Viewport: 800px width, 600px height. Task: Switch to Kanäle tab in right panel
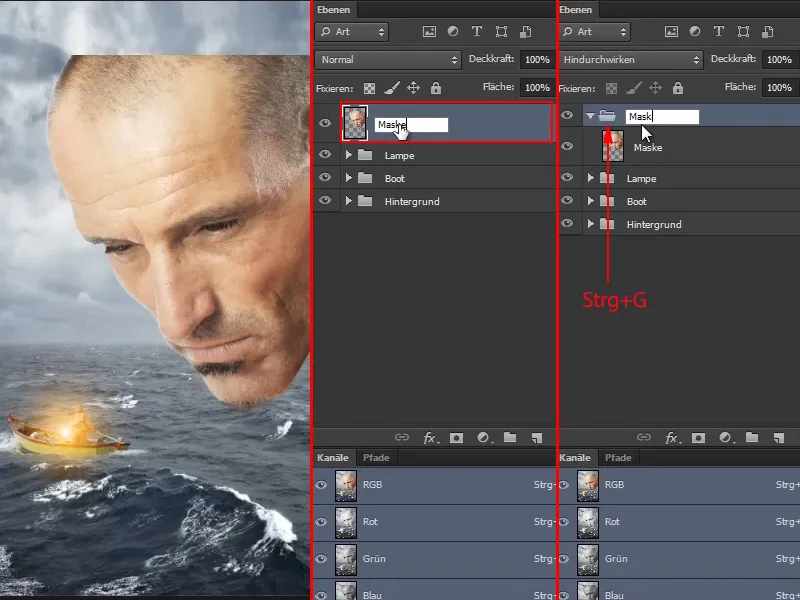click(575, 458)
